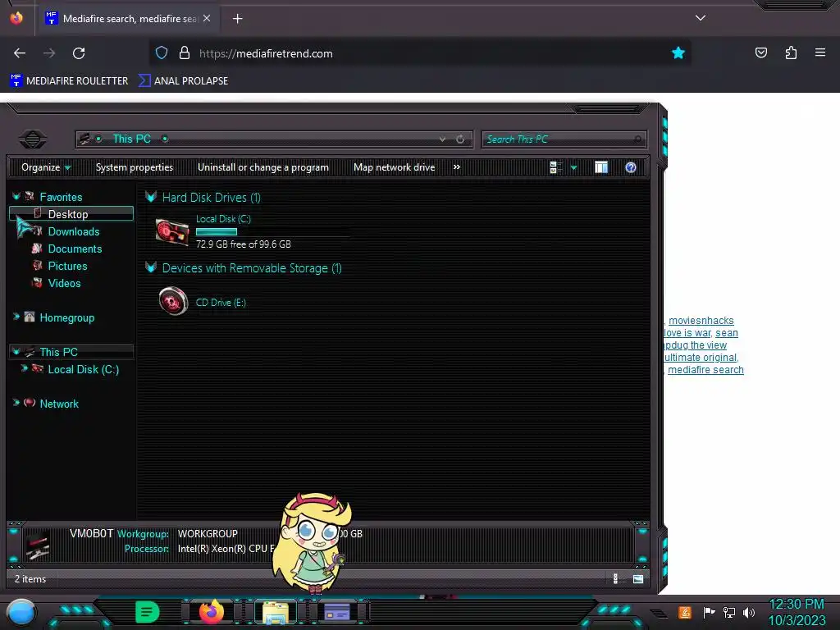
Task: Switch to details view in status bar
Action: click(615, 578)
